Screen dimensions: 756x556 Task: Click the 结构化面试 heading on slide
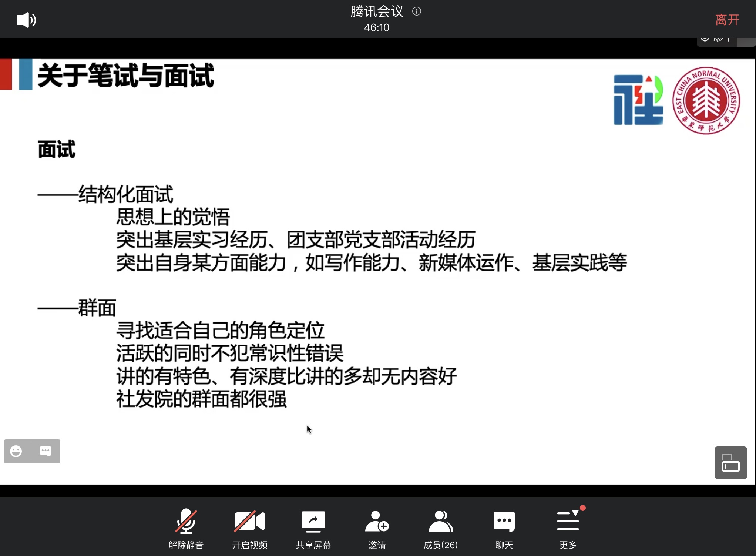tap(125, 194)
